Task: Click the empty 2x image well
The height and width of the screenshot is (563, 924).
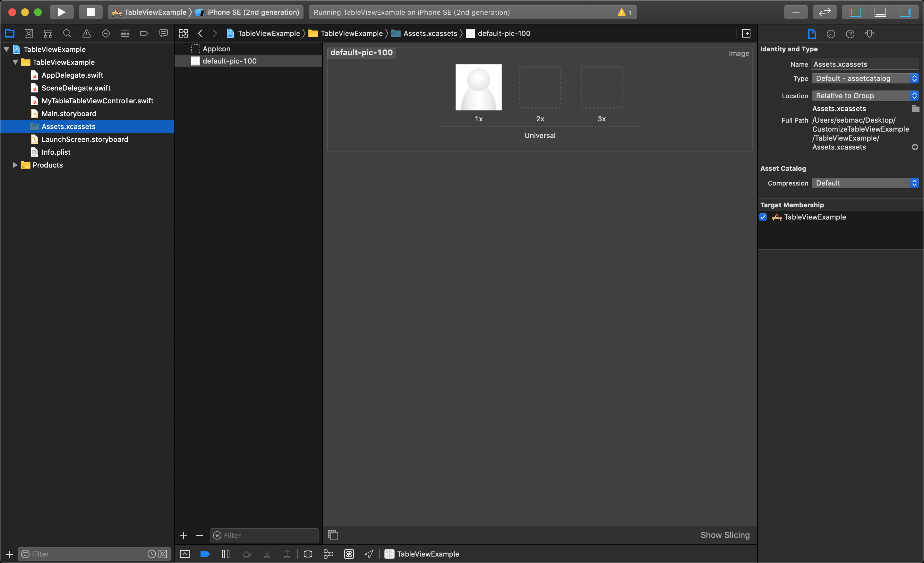Action: (x=540, y=87)
